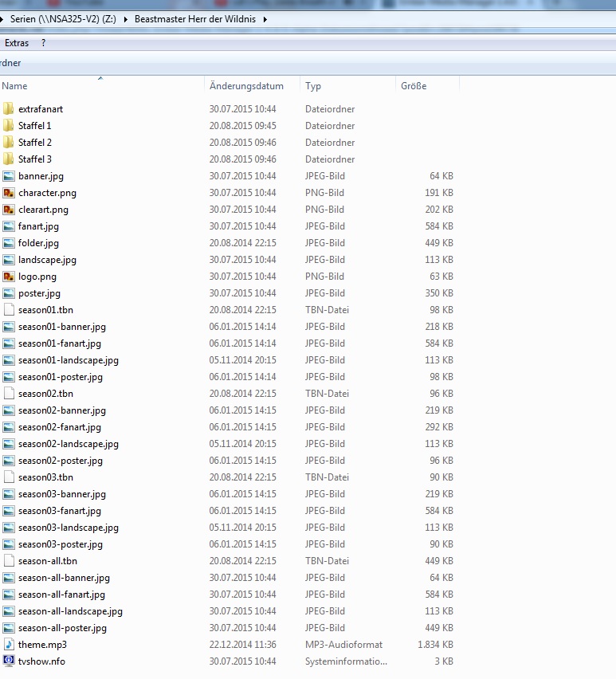
Task: Click the 191 KB size of character.png
Action: click(x=439, y=193)
